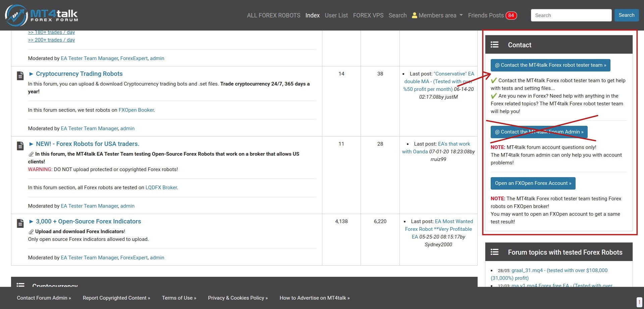Open last post Conservative EA double MA link

click(439, 82)
